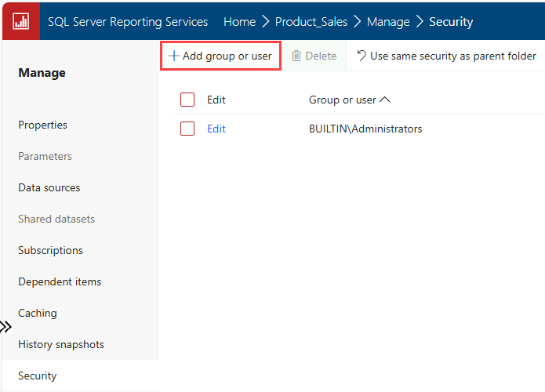Select the Security tab in the sidebar
The image size is (545, 392).
pyautogui.click(x=38, y=376)
